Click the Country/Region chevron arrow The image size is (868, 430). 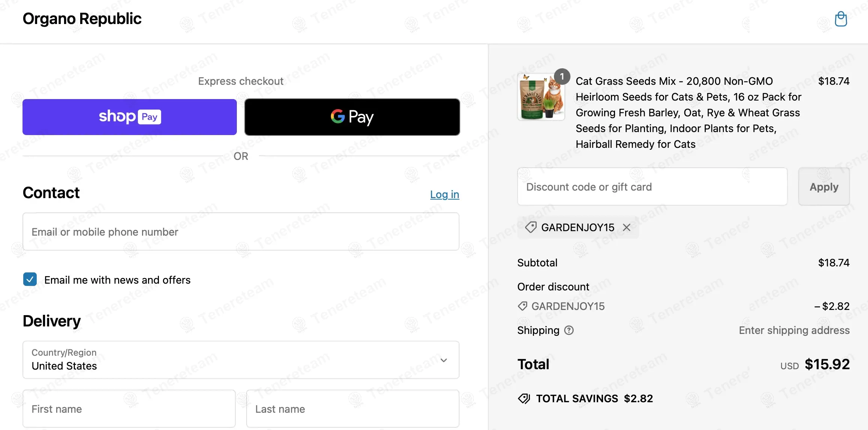coord(444,360)
